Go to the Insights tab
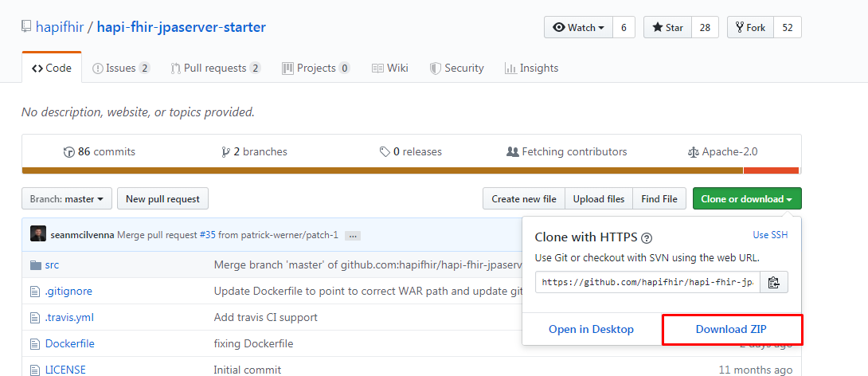Image resolution: width=868 pixels, height=376 pixels. point(531,68)
